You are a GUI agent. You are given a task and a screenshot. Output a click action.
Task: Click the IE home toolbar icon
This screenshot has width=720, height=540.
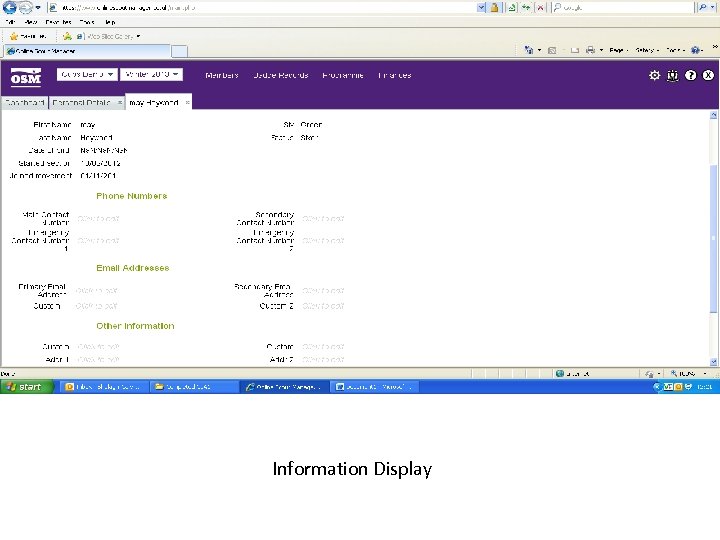coord(529,50)
